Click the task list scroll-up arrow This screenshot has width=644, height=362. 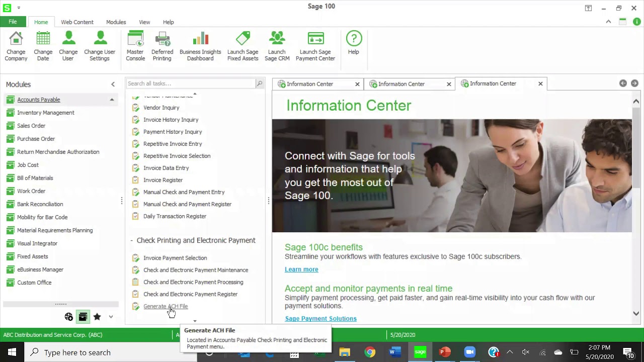pyautogui.click(x=195, y=94)
